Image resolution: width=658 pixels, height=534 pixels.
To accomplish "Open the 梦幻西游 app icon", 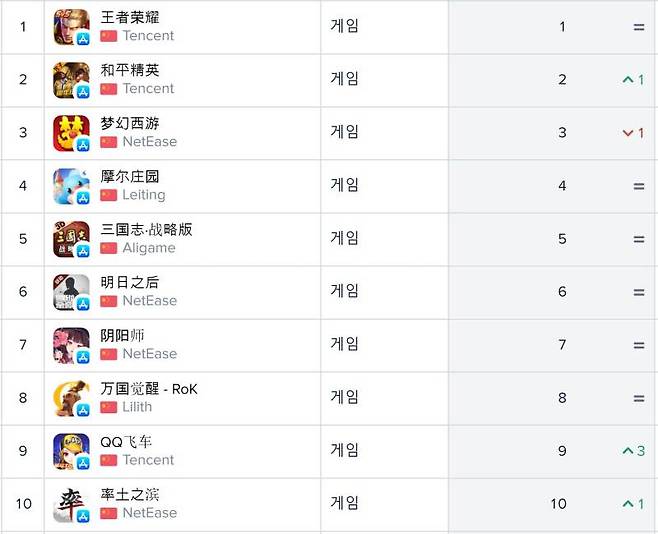I will pos(71,133).
